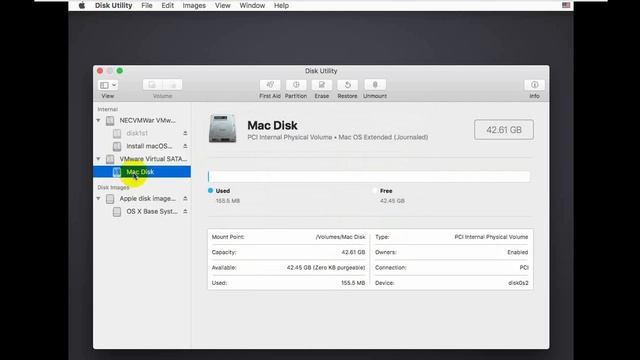Viewport: 640px width, 360px height.
Task: Click the disk usage bar
Action: point(369,176)
